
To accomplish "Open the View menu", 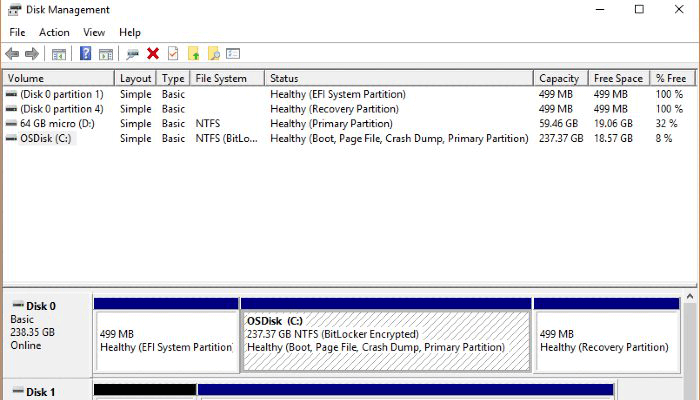I will [x=94, y=32].
